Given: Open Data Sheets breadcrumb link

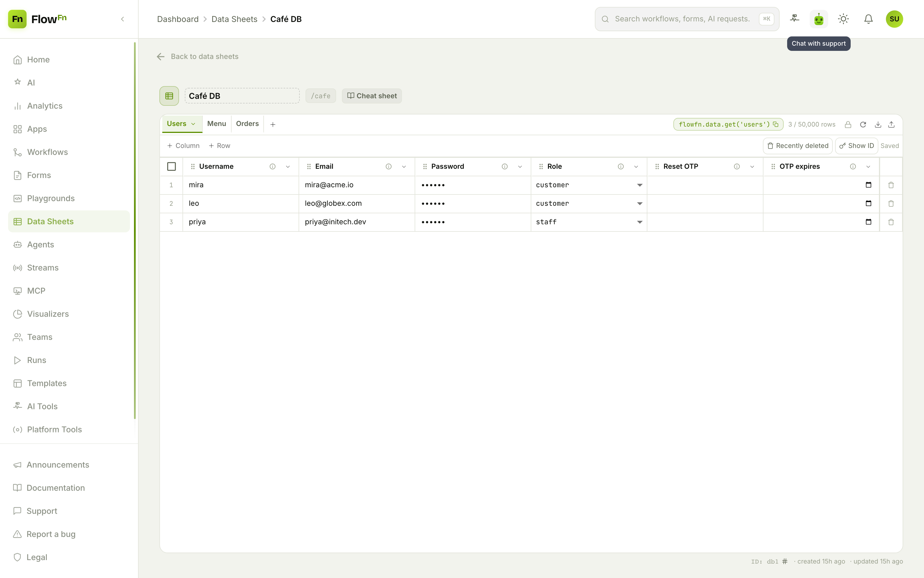Looking at the screenshot, I should click(234, 19).
